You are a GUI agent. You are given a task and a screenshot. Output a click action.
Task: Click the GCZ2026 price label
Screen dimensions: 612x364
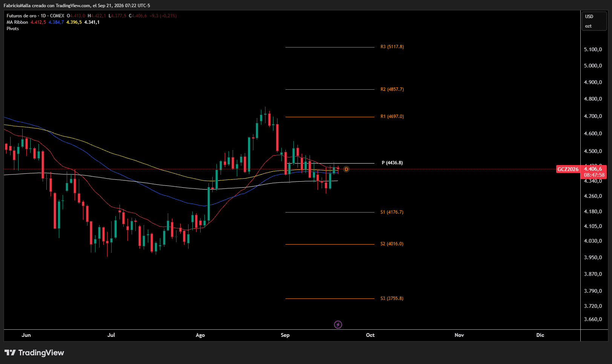click(568, 169)
